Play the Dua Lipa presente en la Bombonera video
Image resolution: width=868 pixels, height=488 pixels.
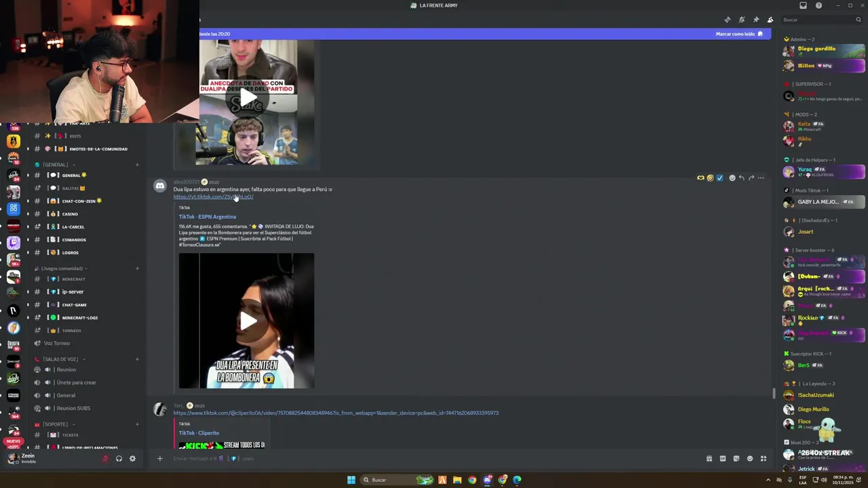tap(247, 321)
